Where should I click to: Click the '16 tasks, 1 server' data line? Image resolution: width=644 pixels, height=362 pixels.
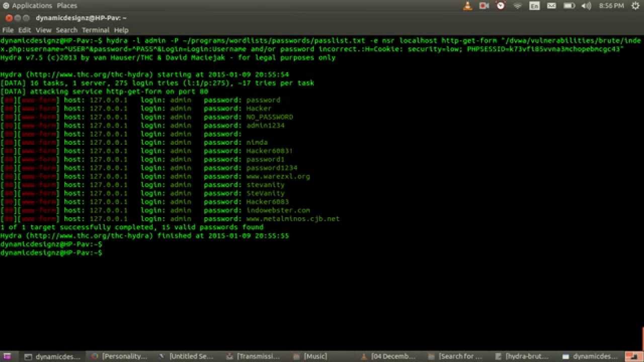(157, 83)
